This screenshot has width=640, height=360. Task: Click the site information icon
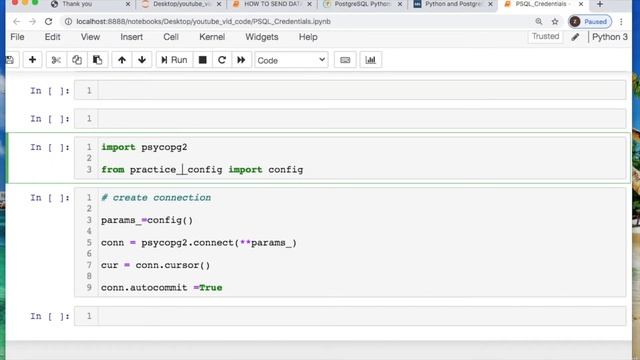coord(68,22)
